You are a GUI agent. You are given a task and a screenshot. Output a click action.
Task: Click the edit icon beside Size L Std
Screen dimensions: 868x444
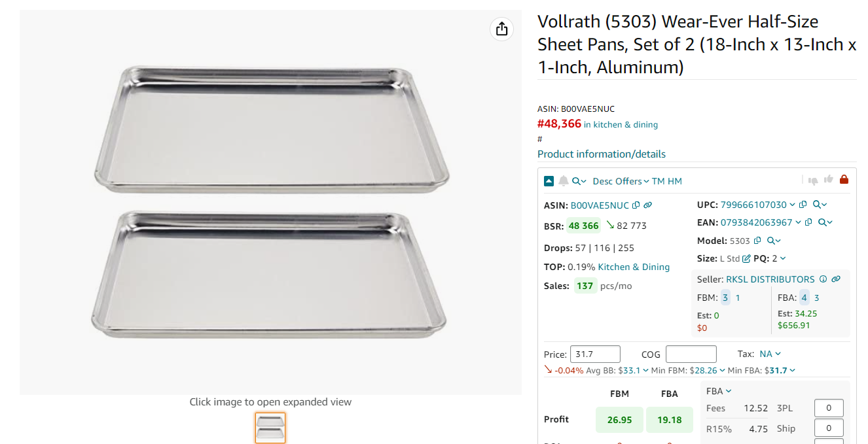pos(746,259)
